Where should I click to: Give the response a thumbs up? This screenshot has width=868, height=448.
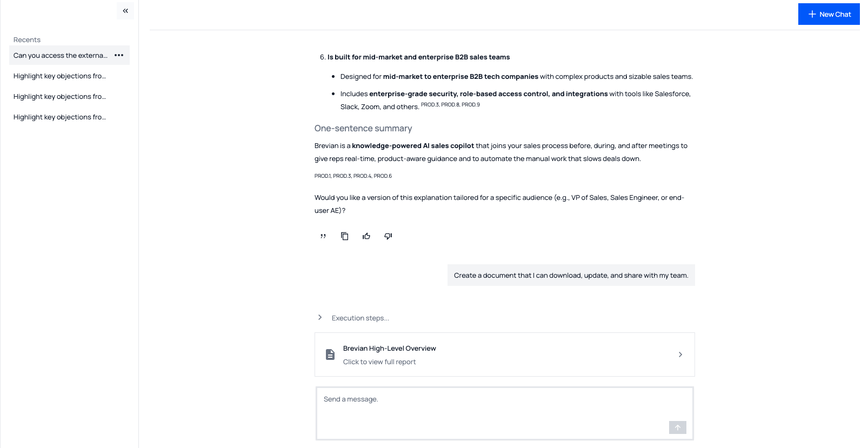click(366, 236)
